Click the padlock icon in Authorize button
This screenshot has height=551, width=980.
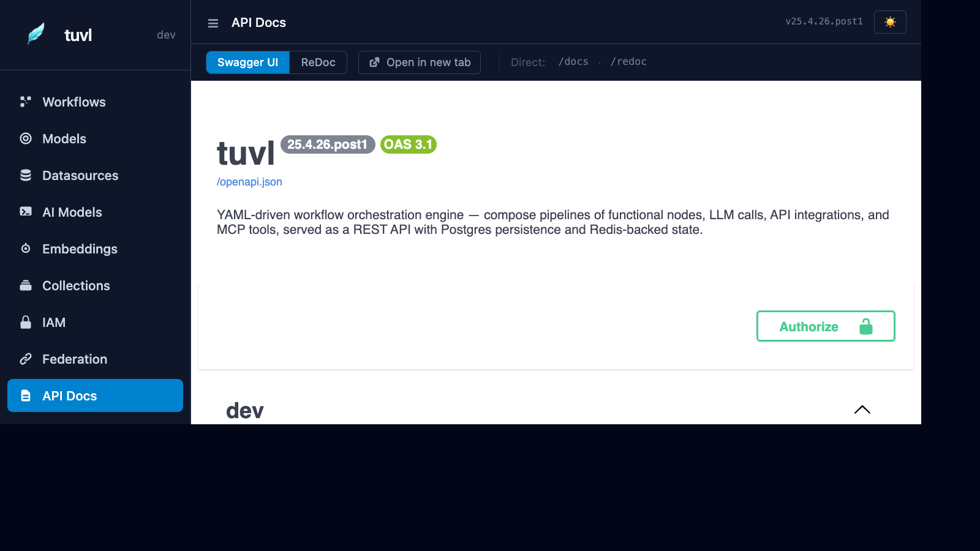865,326
